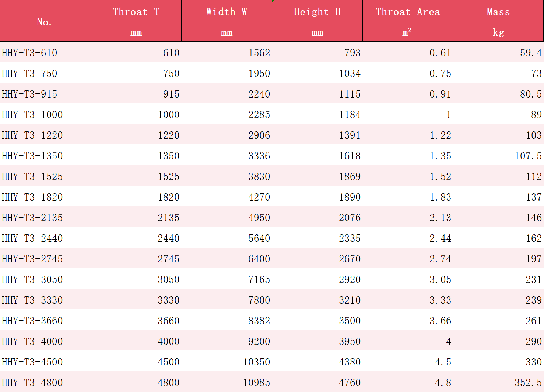Click model cell HHY-T3-3660
This screenshot has height=392, width=544.
point(32,321)
